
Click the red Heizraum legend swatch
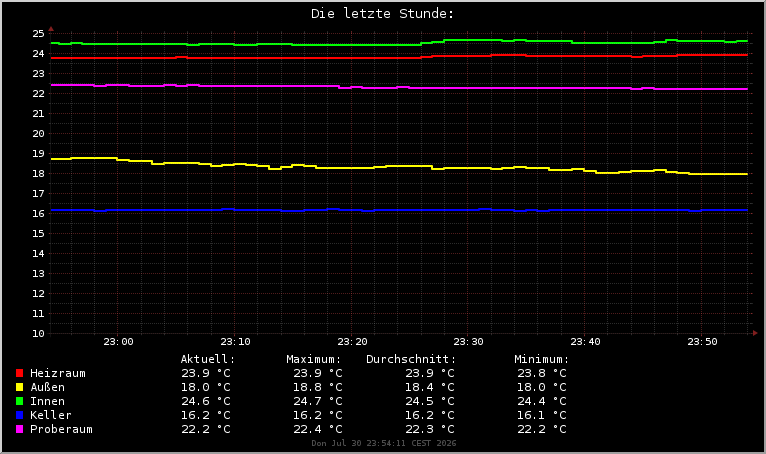20,373
